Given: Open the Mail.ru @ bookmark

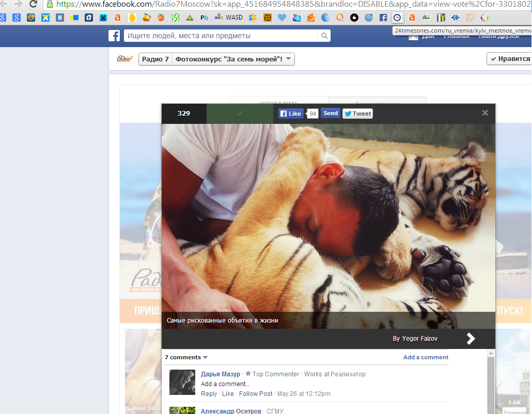Looking at the screenshot, I should 31,17.
